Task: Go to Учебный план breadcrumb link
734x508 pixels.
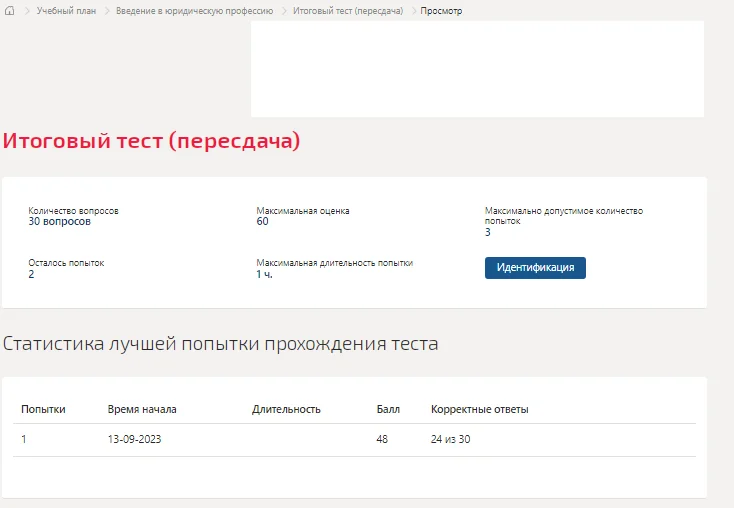Action: (x=66, y=11)
